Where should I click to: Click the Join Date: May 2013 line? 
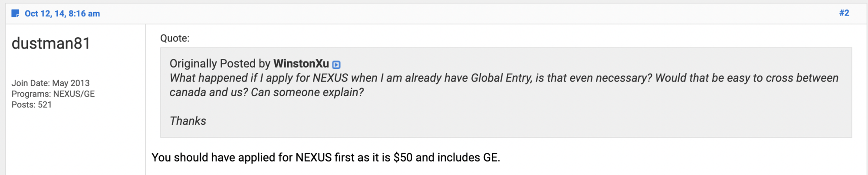point(50,83)
